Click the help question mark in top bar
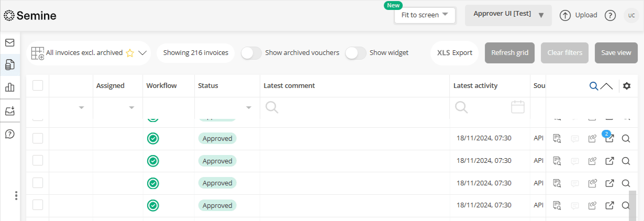This screenshot has height=221, width=644. point(610,15)
